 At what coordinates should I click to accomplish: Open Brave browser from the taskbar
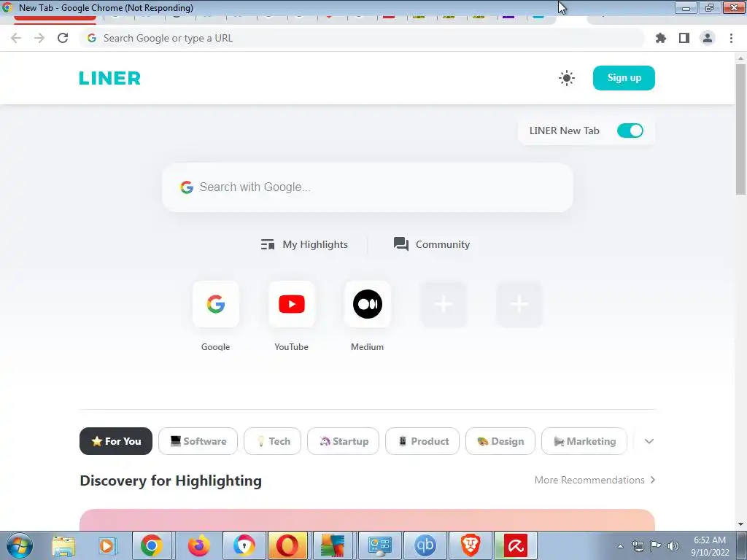[471, 545]
